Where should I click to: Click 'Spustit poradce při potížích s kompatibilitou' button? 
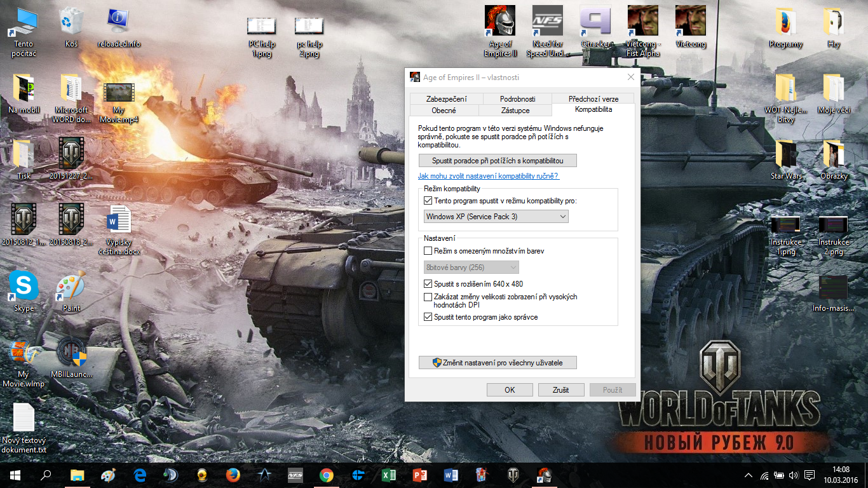[498, 161]
